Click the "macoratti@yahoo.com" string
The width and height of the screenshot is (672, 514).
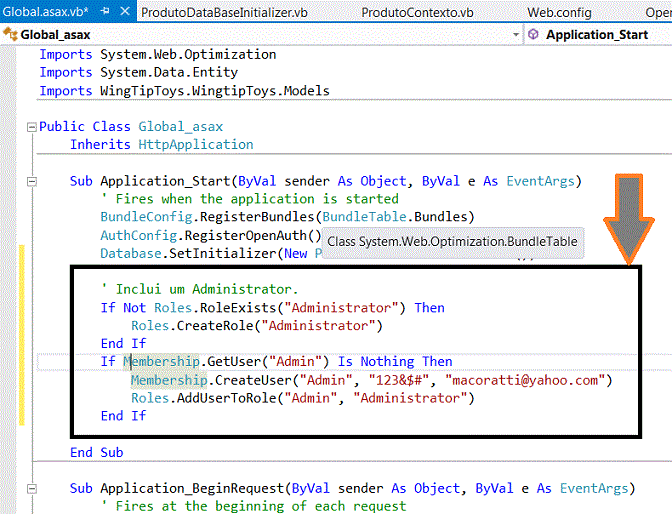[525, 380]
